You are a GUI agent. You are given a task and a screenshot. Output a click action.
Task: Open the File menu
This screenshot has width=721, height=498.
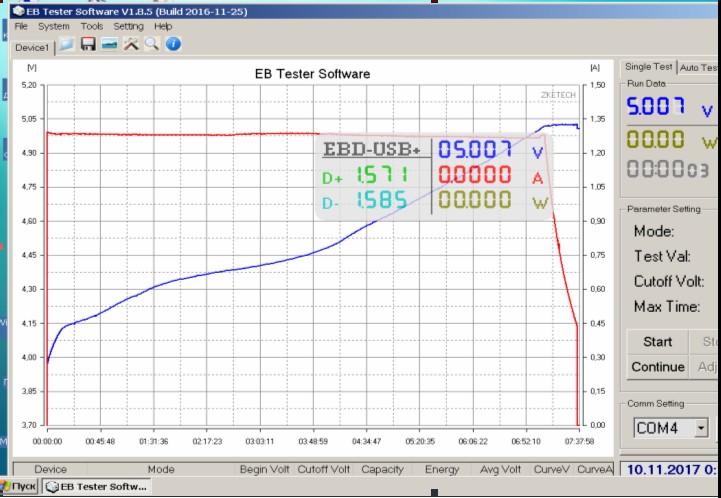[x=21, y=26]
